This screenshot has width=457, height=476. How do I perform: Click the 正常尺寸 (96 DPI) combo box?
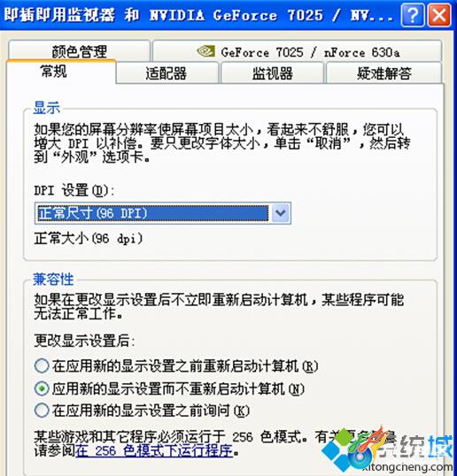point(163,213)
